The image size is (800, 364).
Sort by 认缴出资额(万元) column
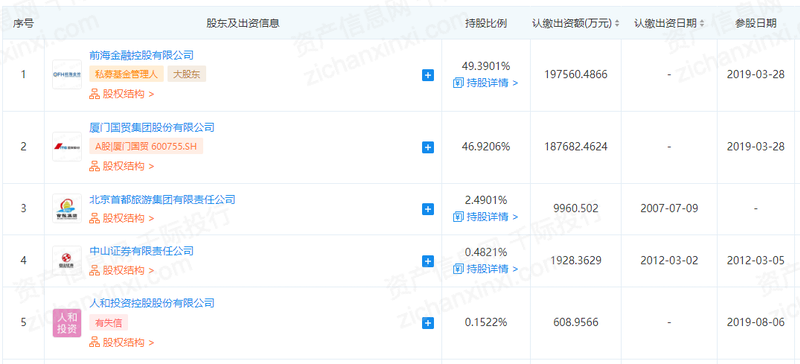[x=576, y=23]
